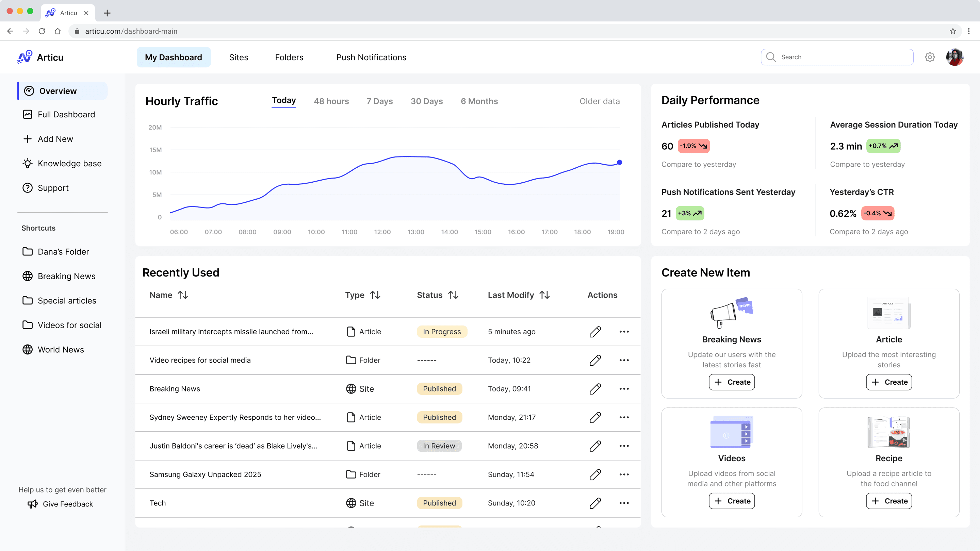Viewport: 980px width, 551px height.
Task: Click the Articu logo
Action: tap(40, 57)
